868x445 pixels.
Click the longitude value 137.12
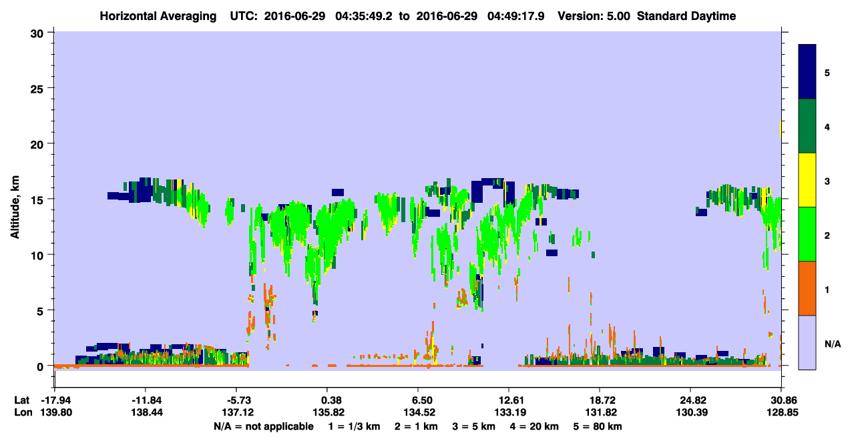pyautogui.click(x=238, y=412)
